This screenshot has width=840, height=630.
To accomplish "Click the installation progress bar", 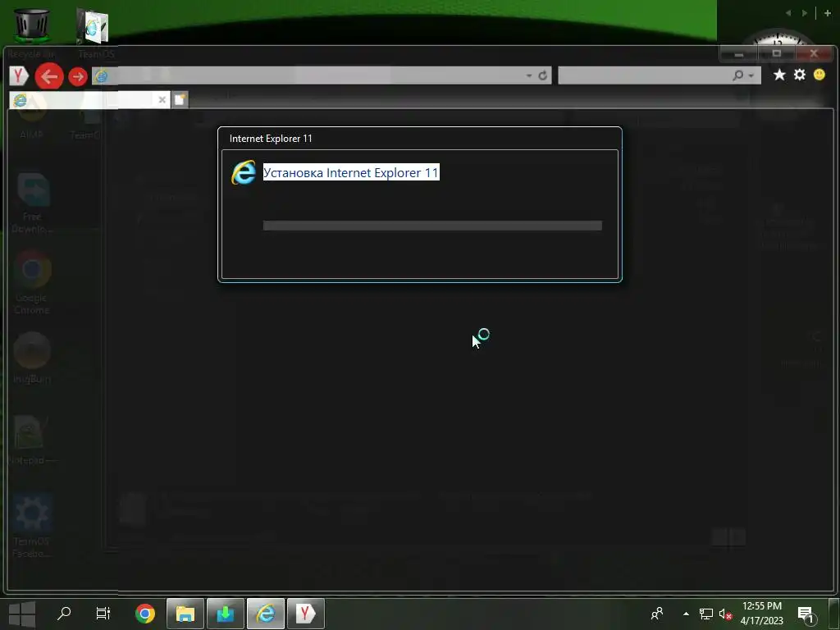I will tap(432, 226).
